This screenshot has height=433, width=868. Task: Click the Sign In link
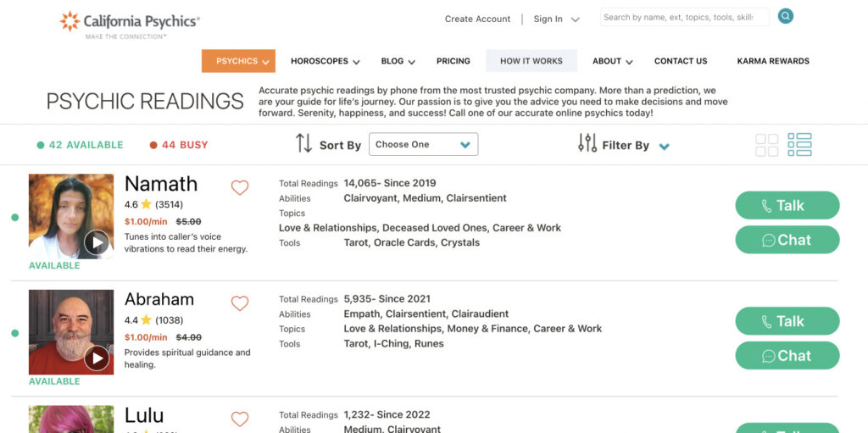pos(548,19)
